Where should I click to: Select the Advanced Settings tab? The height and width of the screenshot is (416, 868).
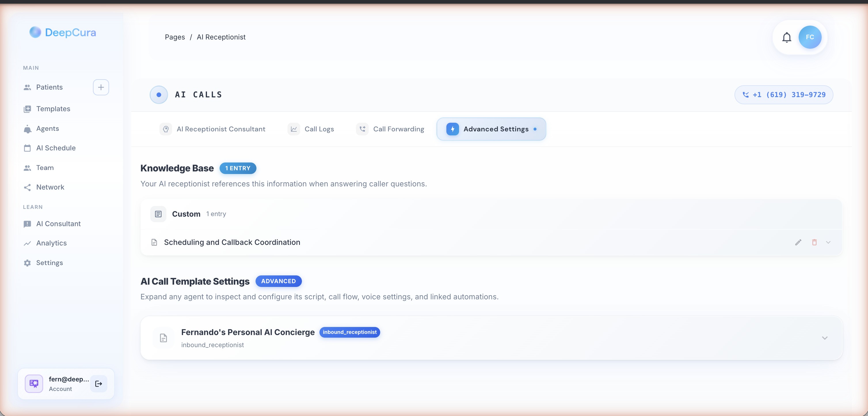(x=491, y=129)
